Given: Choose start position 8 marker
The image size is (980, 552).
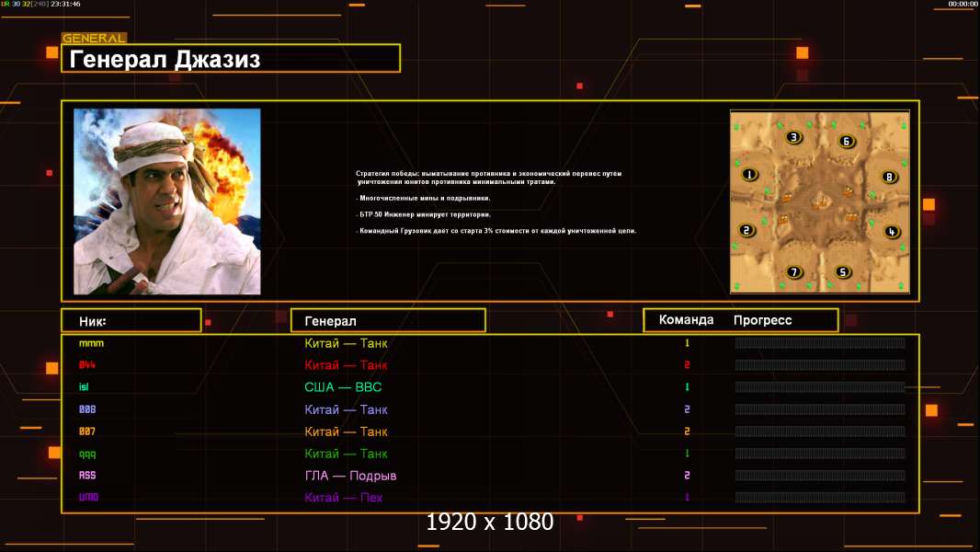Looking at the screenshot, I should coord(889,177).
